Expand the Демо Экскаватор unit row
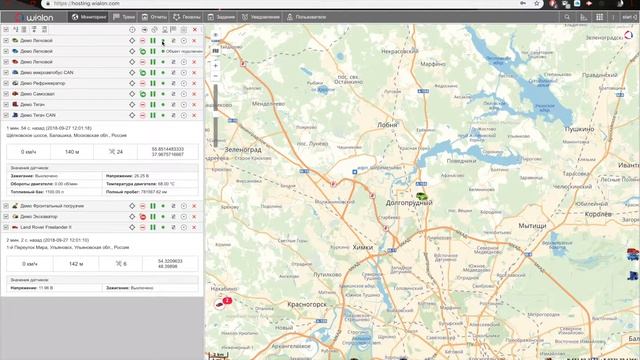 [x=39, y=217]
